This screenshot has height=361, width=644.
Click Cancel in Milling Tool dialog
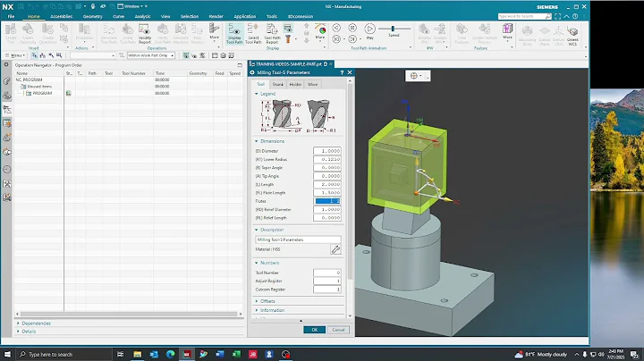click(x=338, y=330)
